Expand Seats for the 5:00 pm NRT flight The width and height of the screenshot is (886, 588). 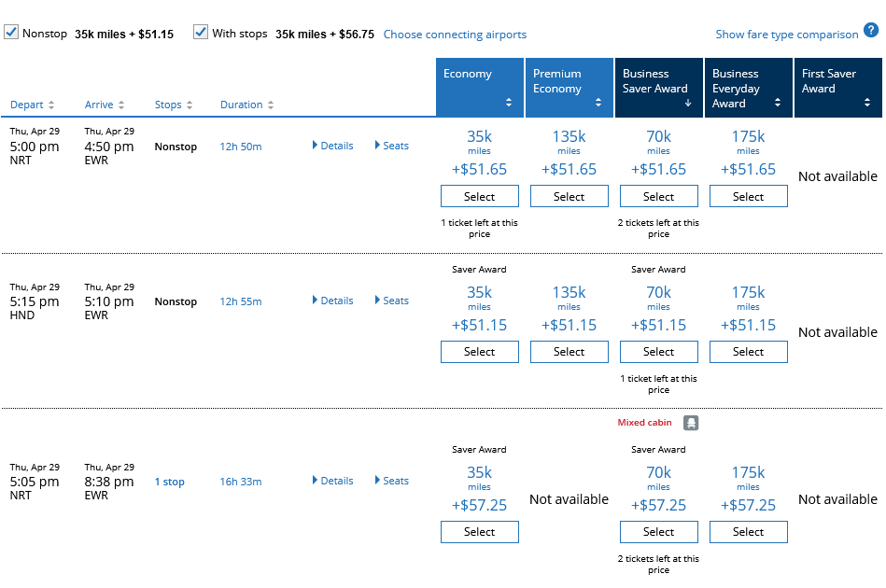coord(391,146)
